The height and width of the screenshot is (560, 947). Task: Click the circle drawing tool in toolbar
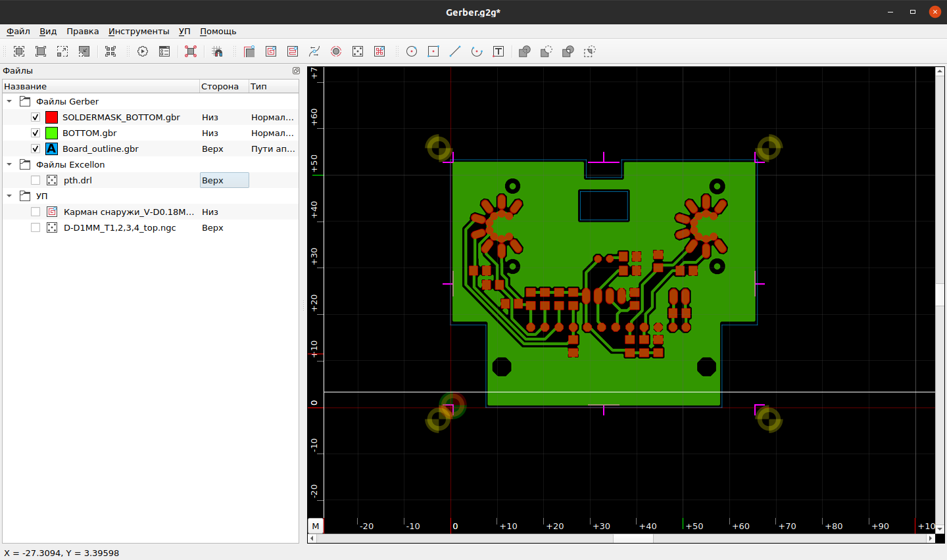[412, 51]
